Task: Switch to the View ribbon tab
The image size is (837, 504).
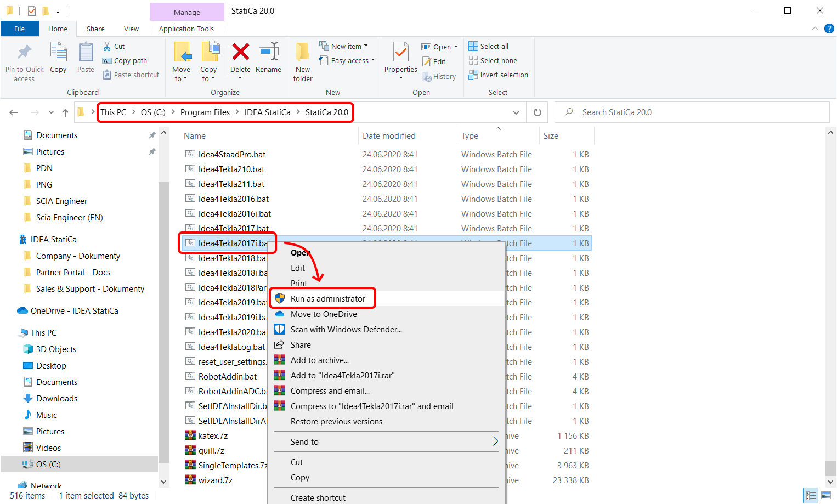Action: tap(131, 29)
